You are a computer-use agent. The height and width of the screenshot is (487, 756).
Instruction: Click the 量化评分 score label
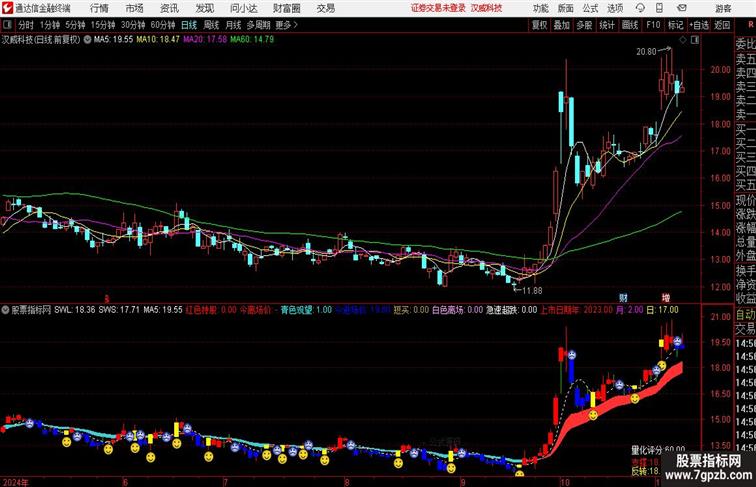pyautogui.click(x=648, y=450)
